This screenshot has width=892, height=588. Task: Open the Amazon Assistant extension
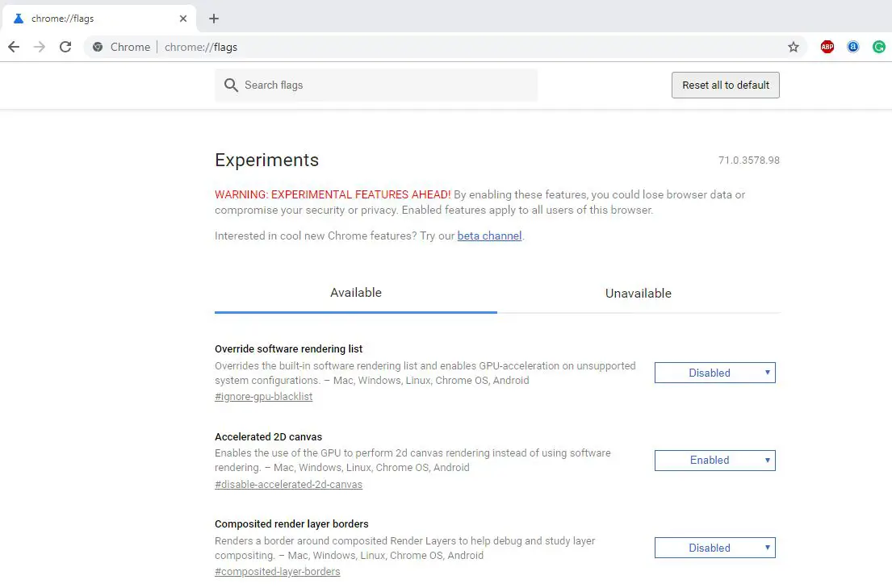coord(852,47)
